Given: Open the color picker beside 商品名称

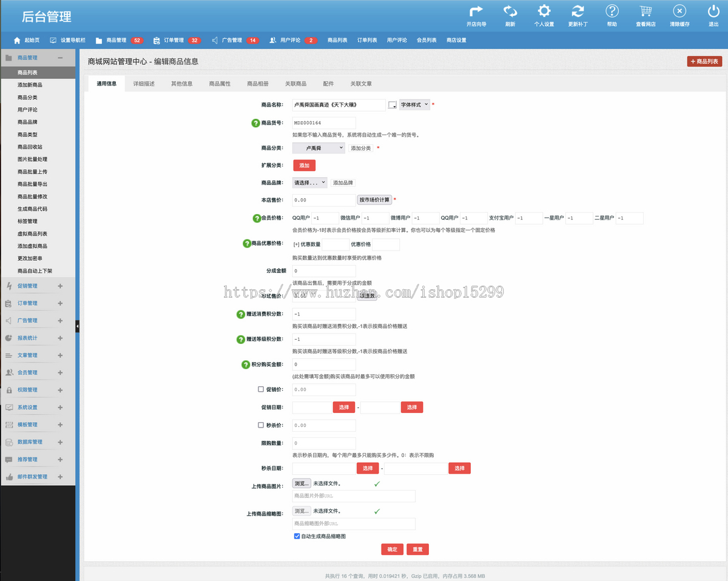Looking at the screenshot, I should [x=392, y=105].
